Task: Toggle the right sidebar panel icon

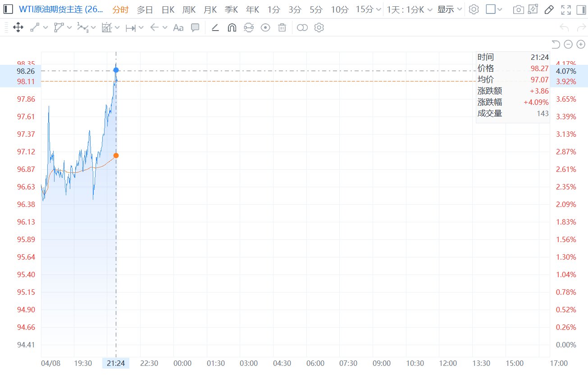Action: 580,9
